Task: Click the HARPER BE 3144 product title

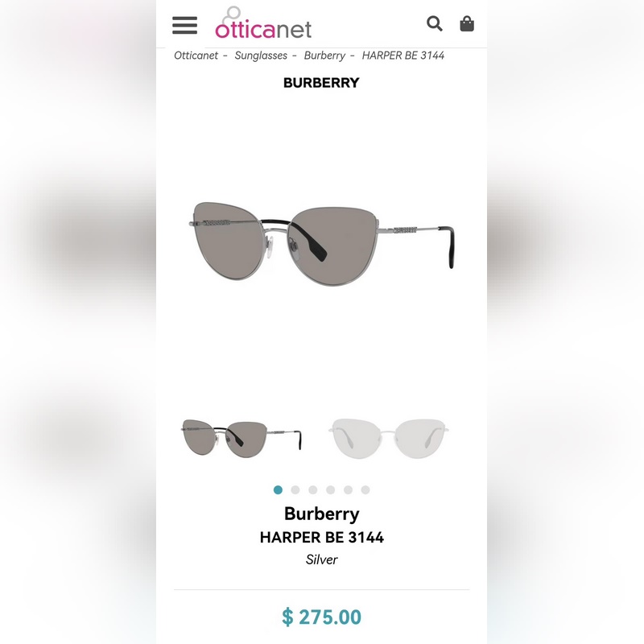Action: 321,537
